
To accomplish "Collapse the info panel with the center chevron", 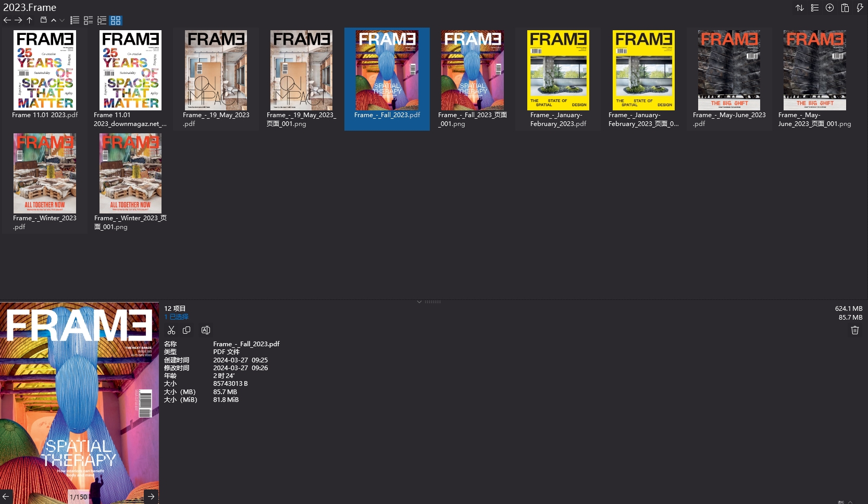I will coord(419,302).
